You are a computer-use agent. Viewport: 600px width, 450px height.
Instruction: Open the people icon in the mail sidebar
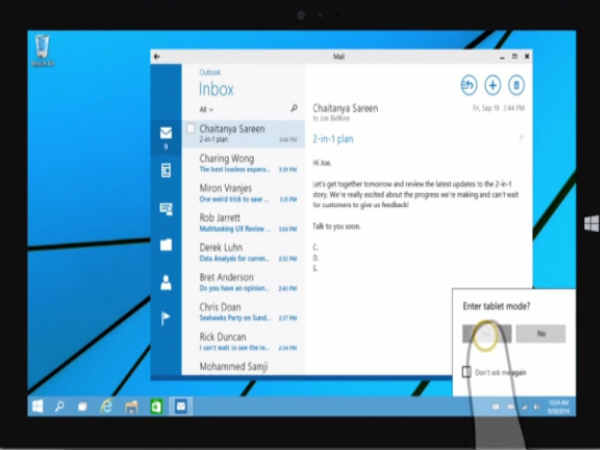[x=166, y=282]
